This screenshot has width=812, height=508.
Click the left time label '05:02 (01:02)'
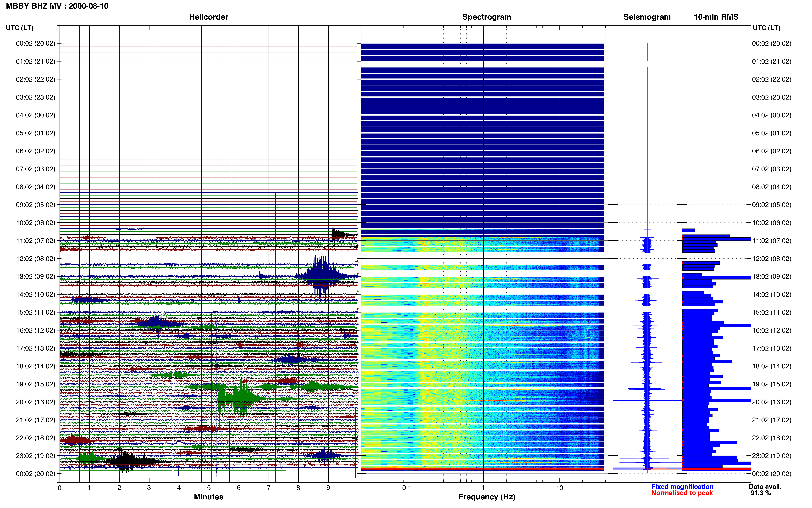[36, 133]
